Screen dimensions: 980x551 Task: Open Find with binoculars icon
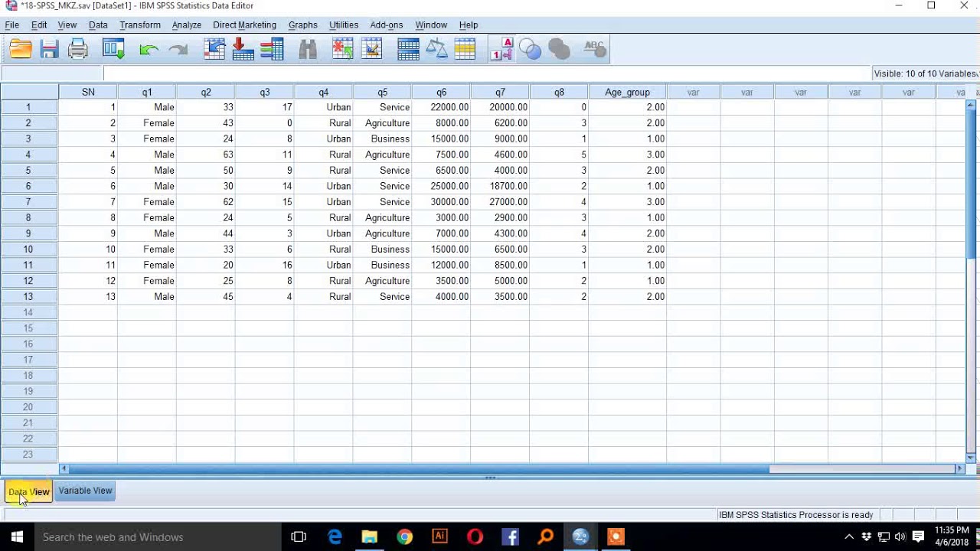[x=308, y=50]
